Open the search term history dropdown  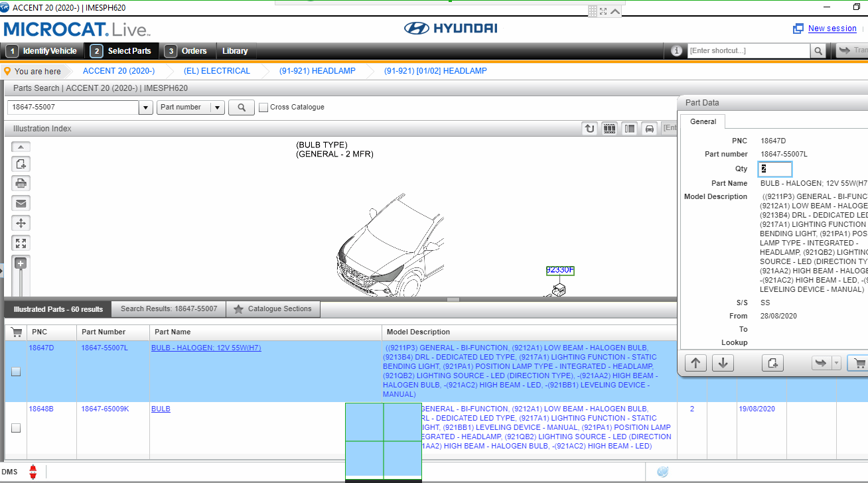(x=146, y=107)
